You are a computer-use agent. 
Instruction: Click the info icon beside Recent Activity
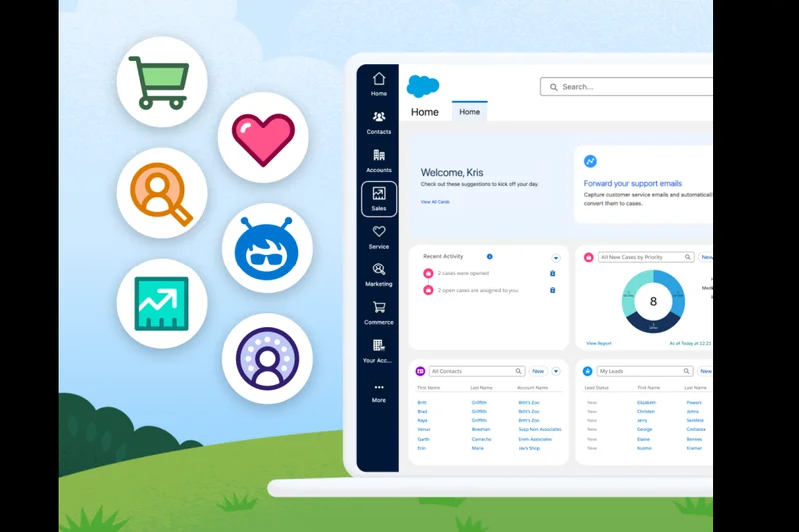pos(489,257)
